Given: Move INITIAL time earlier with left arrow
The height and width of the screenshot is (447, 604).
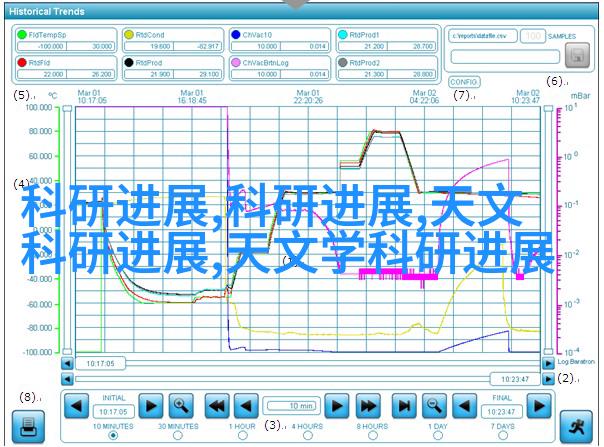Looking at the screenshot, I should coord(76,406).
